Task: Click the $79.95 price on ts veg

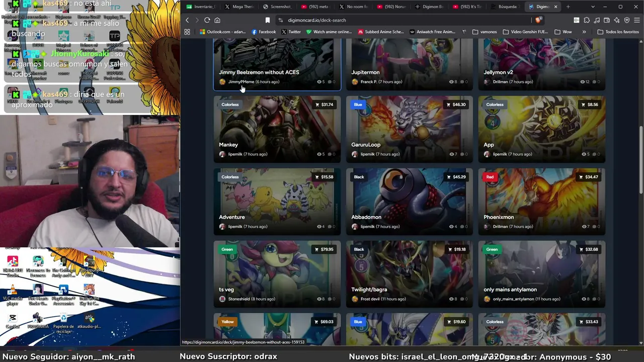Action: (324, 249)
